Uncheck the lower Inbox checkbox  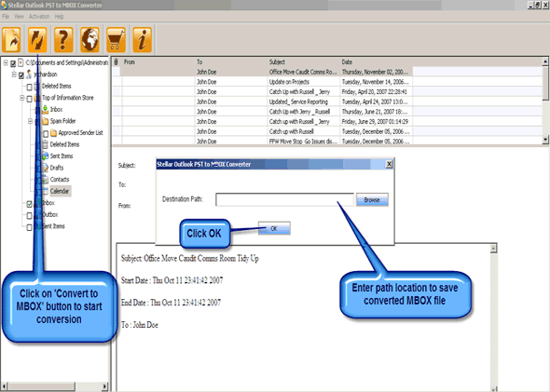(x=30, y=204)
